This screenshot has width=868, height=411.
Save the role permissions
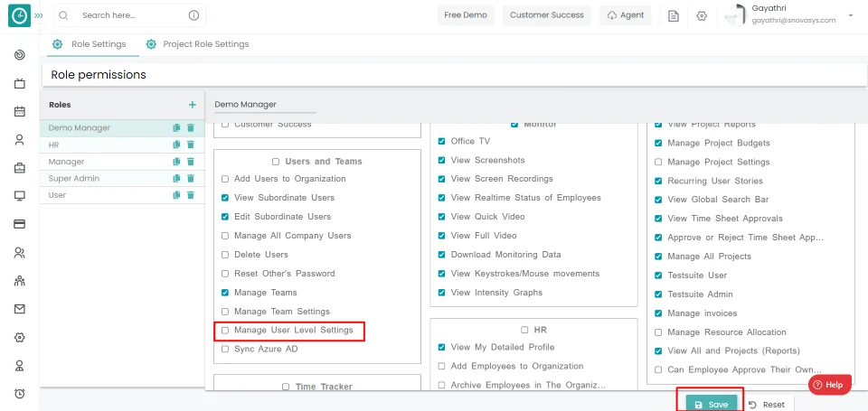[711, 404]
